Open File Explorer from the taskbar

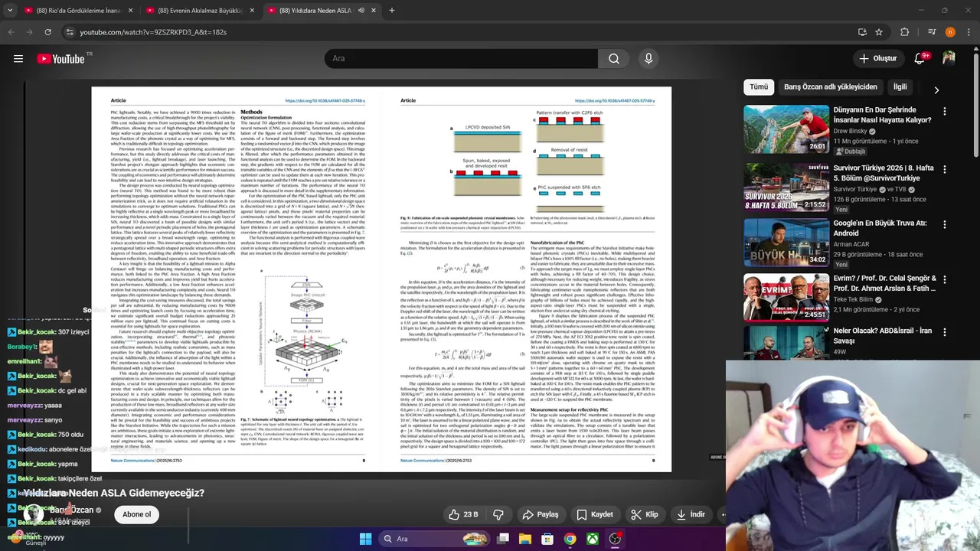525,539
